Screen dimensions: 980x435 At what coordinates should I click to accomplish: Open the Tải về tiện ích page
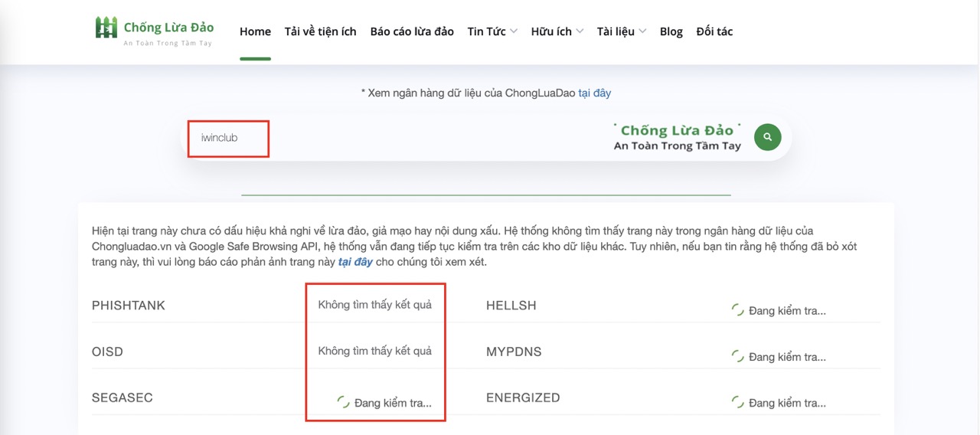coord(320,31)
